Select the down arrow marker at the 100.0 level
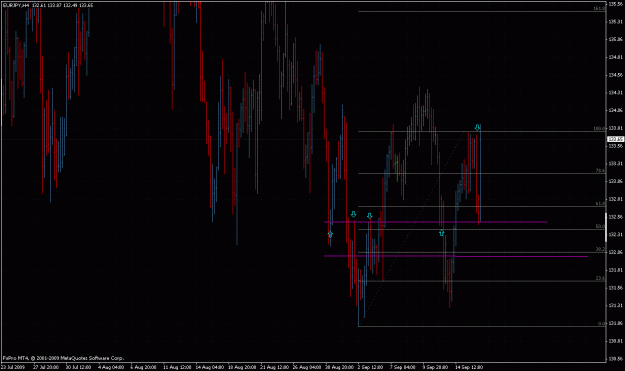The height and width of the screenshot is (371, 625). click(478, 128)
